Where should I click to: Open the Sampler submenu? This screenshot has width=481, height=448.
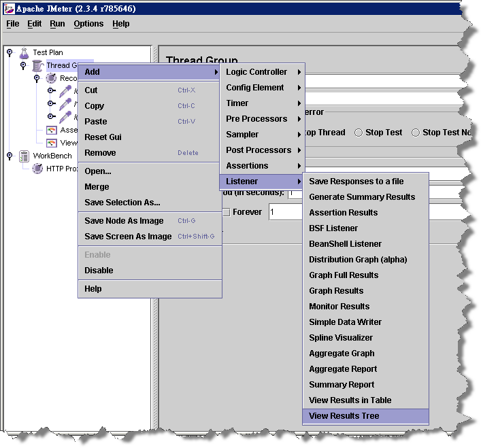click(x=263, y=135)
